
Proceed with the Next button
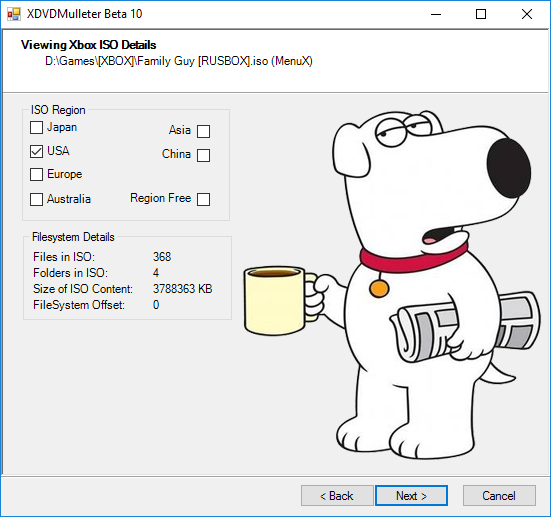point(411,496)
